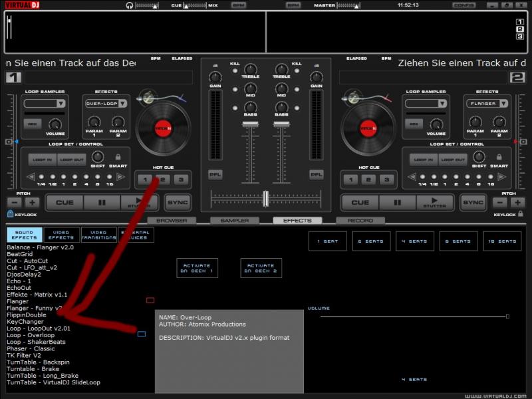Select the Video Effects sub-tab
The height and width of the screenshot is (399, 532).
click(x=61, y=235)
